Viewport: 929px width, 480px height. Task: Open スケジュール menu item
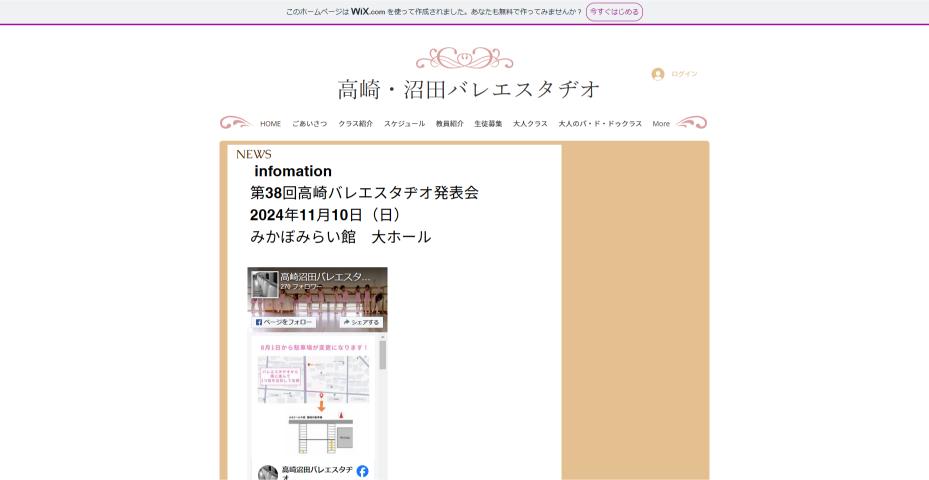click(405, 124)
